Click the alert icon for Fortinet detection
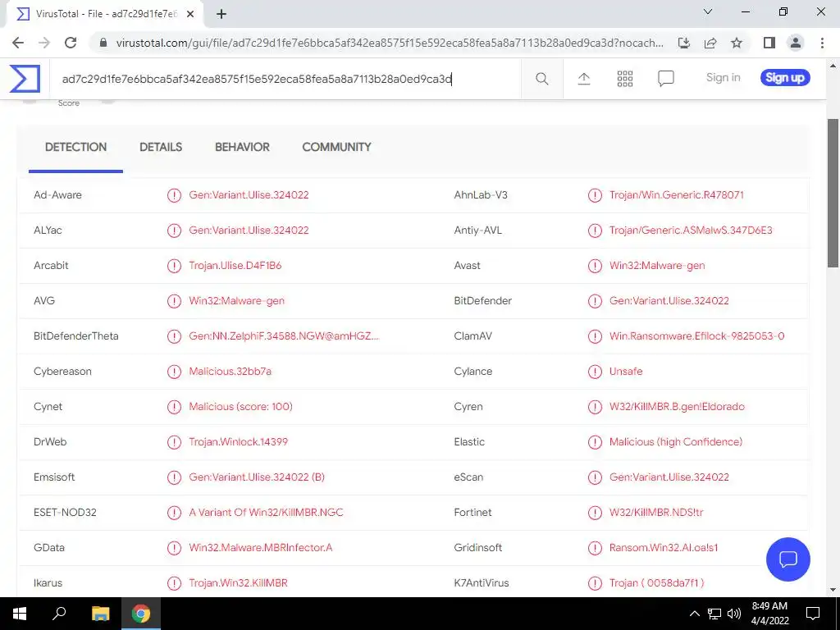The width and height of the screenshot is (840, 630). pyautogui.click(x=595, y=513)
